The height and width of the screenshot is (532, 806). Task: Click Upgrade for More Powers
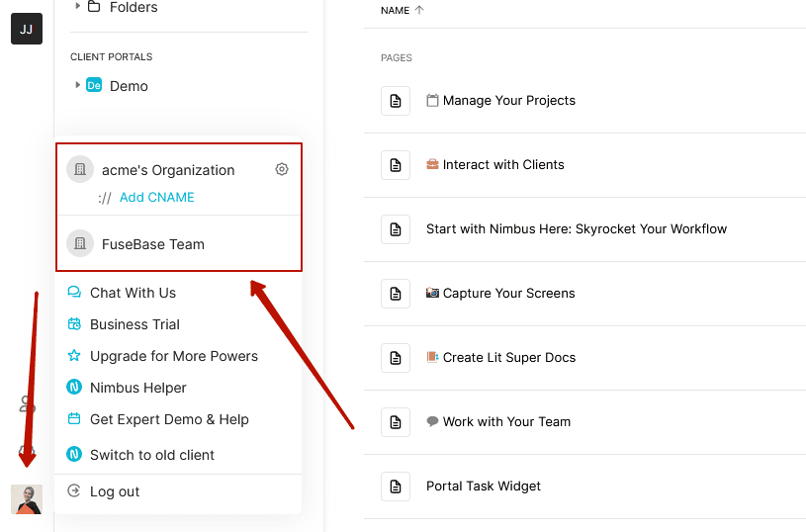click(x=173, y=356)
